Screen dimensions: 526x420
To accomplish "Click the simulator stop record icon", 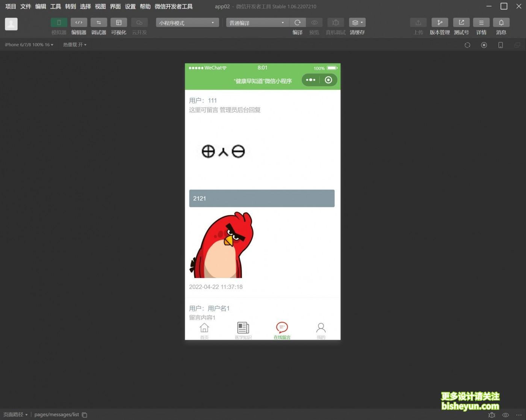I will [484, 45].
